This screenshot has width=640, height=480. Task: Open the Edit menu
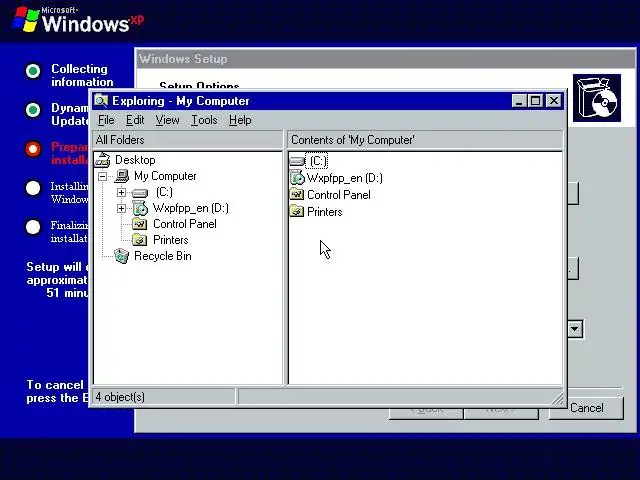(x=135, y=120)
